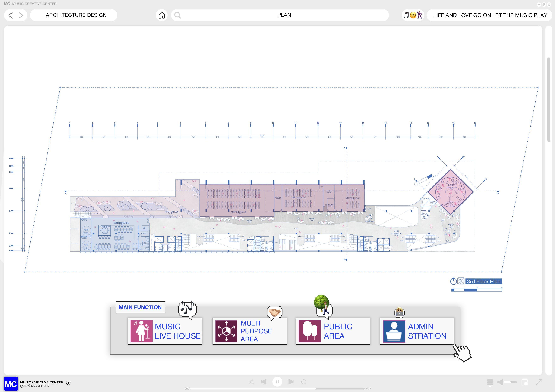The height and width of the screenshot is (392, 555).
Task: Open the mini player view
Action: click(x=525, y=382)
